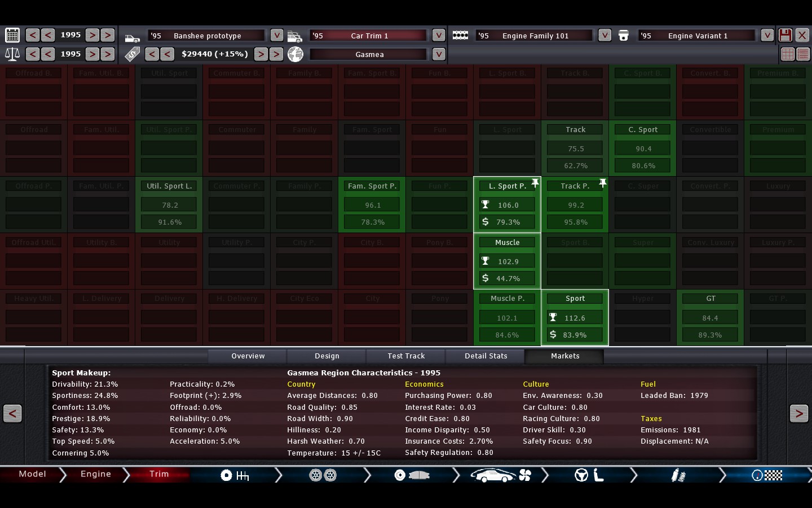The image size is (812, 508).
Task: Decrease price using arrow left of $29440
Action: [x=167, y=54]
